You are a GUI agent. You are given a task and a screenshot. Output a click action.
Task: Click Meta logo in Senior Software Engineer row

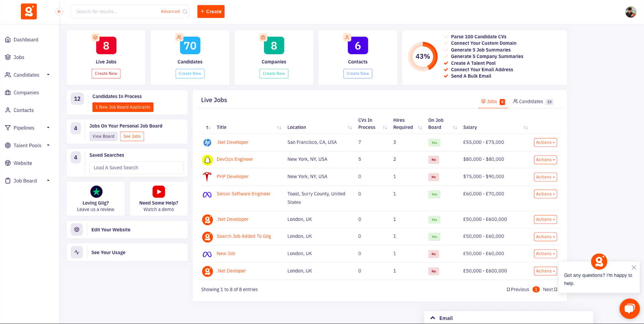pyautogui.click(x=207, y=195)
